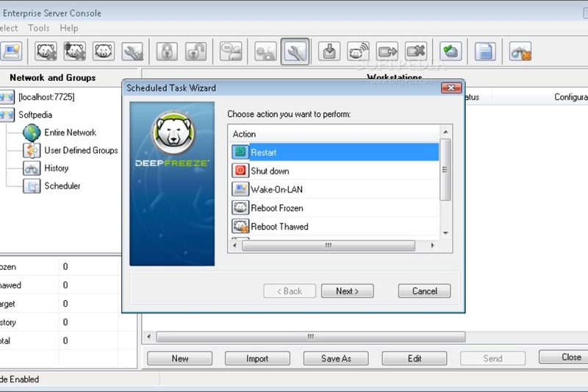This screenshot has height=392, width=588.
Task: Click the Action column header
Action: coord(334,134)
